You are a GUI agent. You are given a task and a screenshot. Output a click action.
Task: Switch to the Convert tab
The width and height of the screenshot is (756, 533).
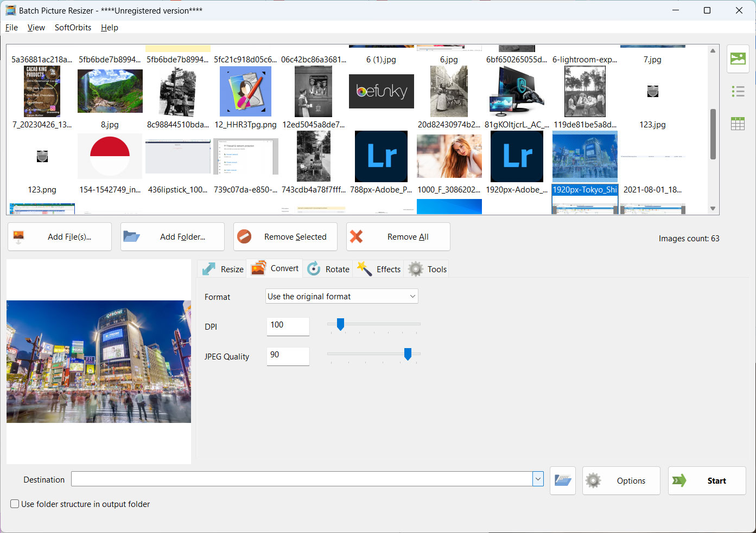275,268
